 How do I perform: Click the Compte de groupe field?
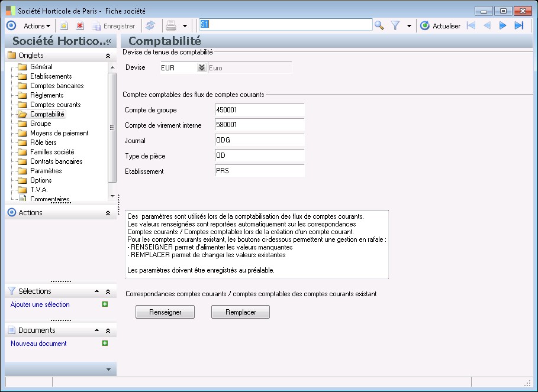pyautogui.click(x=259, y=110)
